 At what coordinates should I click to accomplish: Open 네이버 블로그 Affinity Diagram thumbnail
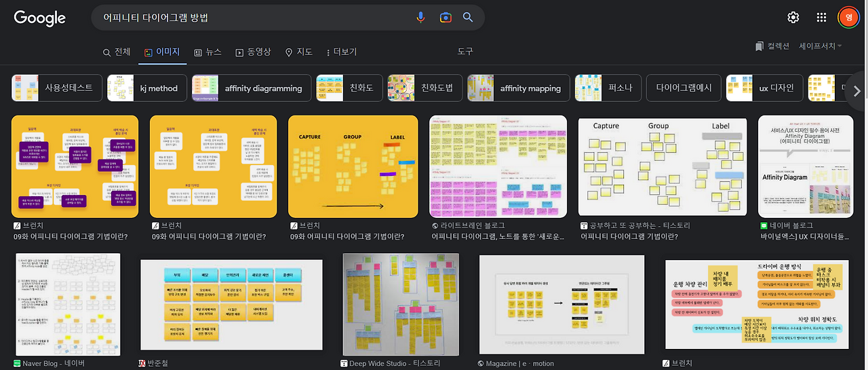click(x=805, y=166)
